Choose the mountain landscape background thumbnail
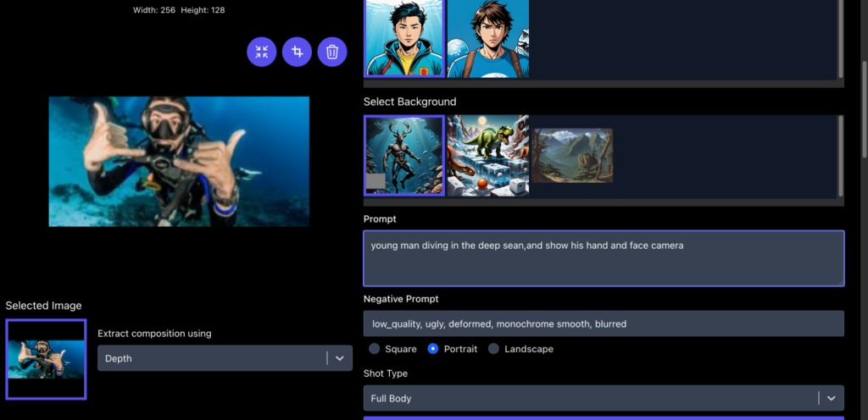868x420 pixels. [x=572, y=155]
